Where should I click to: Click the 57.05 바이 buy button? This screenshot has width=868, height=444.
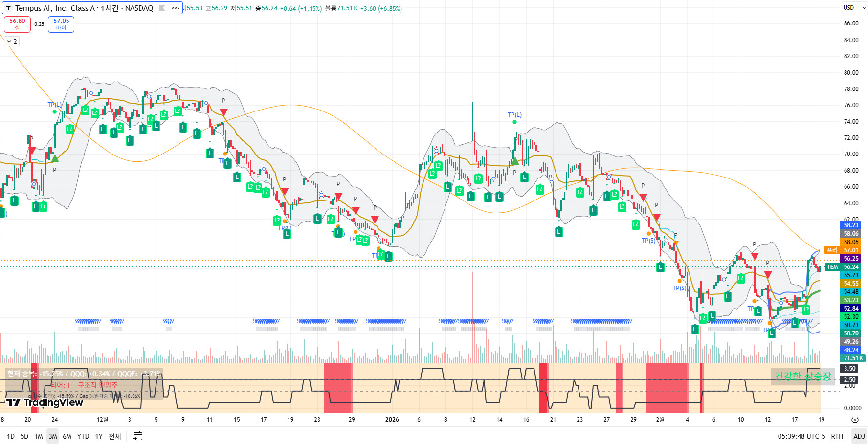tap(61, 24)
